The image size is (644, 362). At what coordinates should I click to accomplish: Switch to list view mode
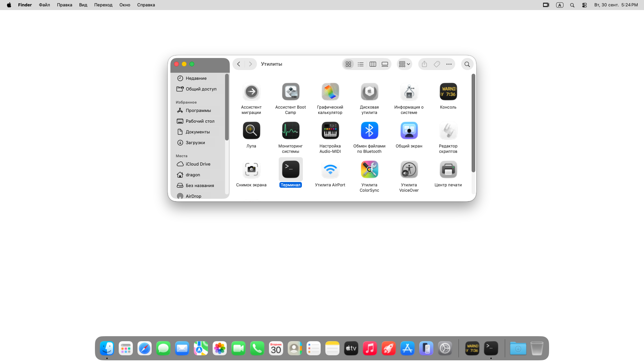[x=361, y=64]
